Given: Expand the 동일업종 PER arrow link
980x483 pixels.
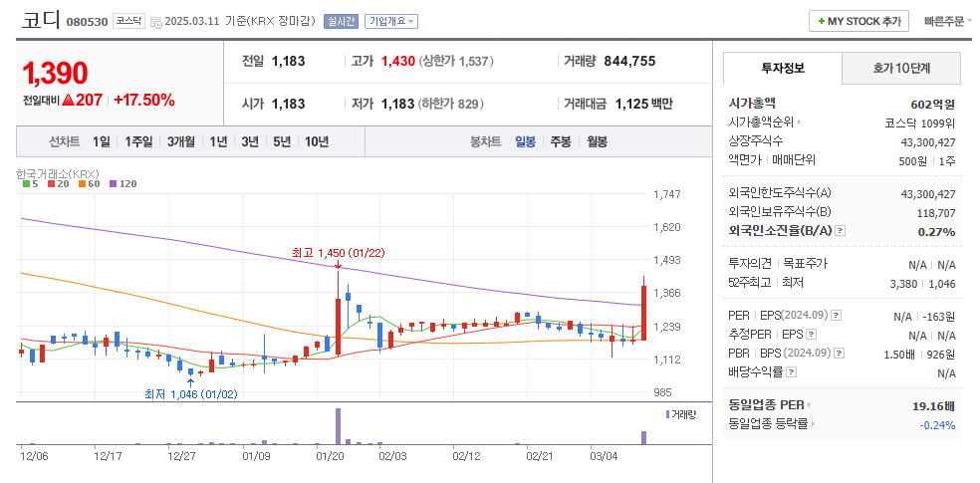Looking at the screenshot, I should click(x=809, y=405).
